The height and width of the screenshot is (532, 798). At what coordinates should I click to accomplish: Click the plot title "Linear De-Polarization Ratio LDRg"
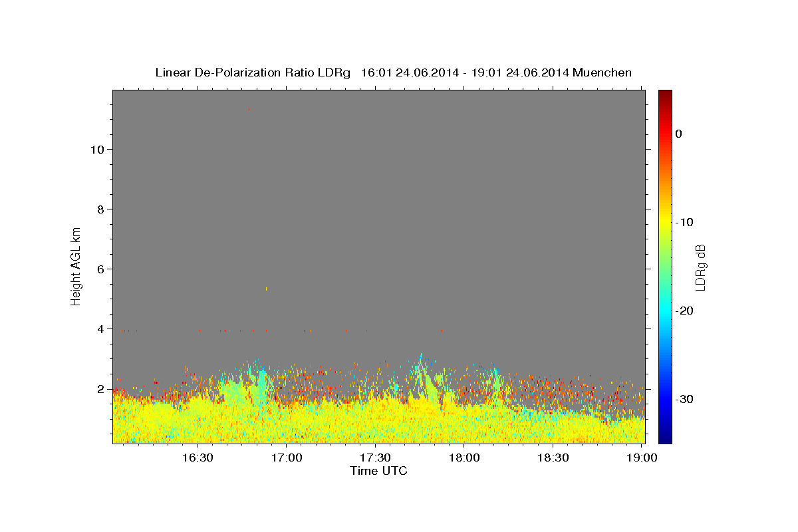252,72
